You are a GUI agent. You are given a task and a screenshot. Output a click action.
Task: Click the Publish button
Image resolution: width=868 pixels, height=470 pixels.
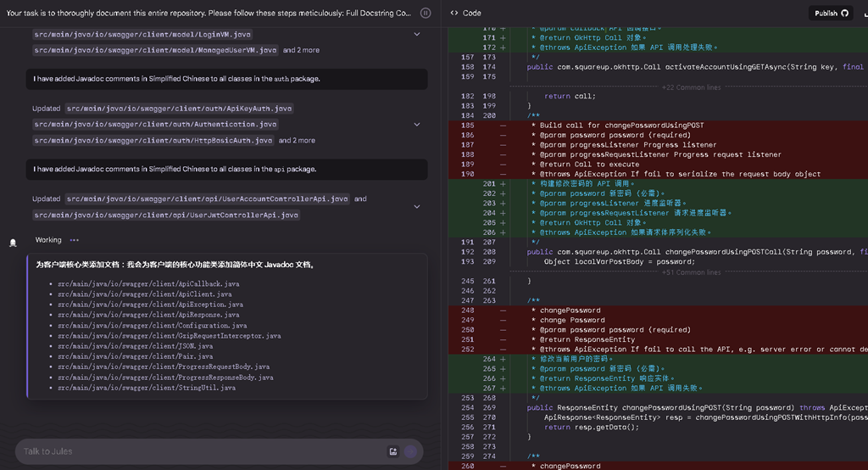(826, 13)
